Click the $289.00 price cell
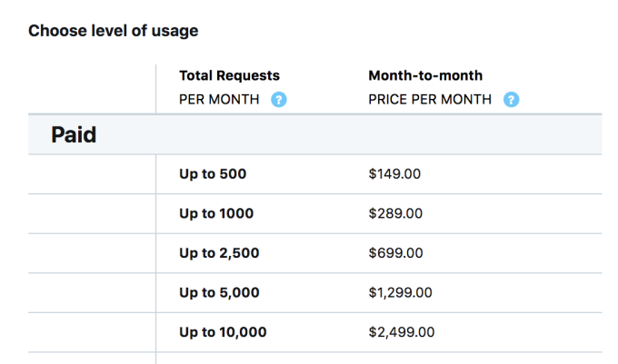 coord(394,213)
